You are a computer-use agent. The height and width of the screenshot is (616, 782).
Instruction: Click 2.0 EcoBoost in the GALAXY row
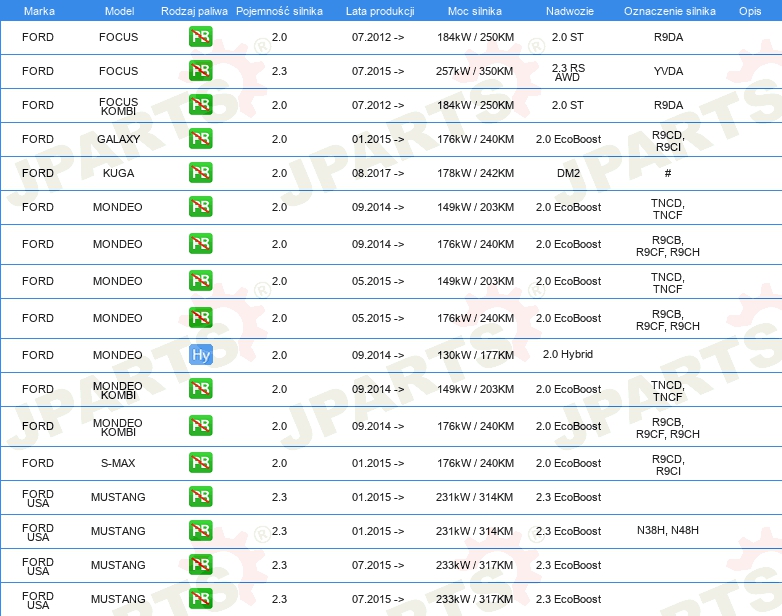(x=569, y=139)
